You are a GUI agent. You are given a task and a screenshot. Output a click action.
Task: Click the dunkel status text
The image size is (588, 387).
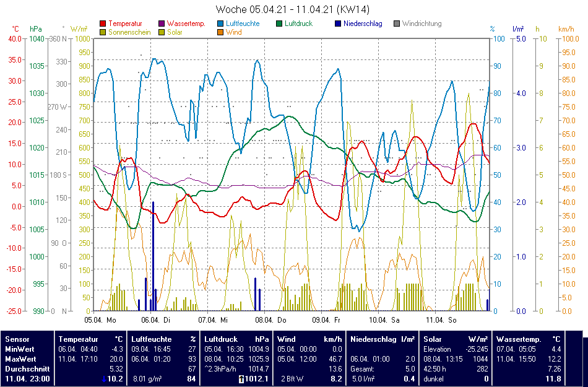pos(433,379)
